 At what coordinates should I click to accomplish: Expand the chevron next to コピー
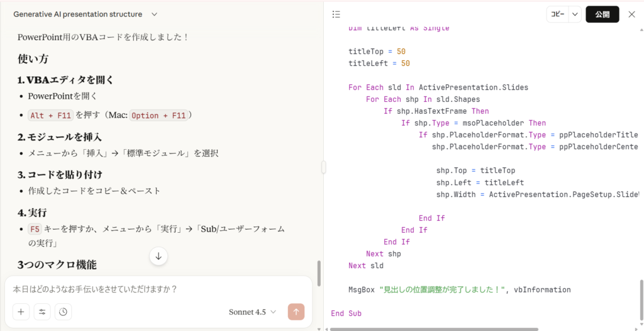(575, 14)
